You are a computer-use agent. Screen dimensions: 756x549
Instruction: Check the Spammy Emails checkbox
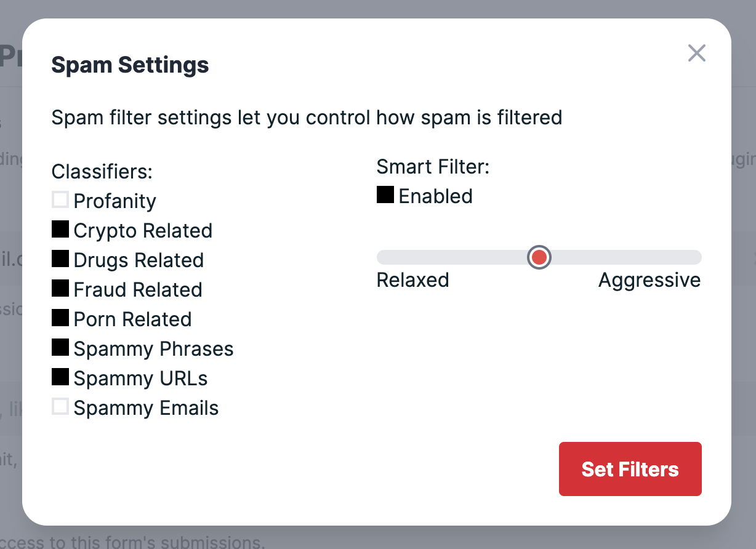(60, 407)
